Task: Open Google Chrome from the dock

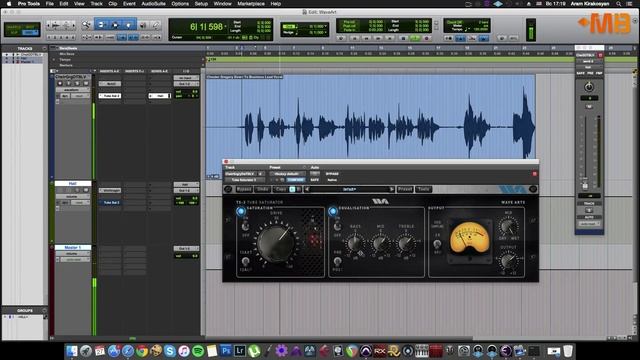Action: click(142, 351)
